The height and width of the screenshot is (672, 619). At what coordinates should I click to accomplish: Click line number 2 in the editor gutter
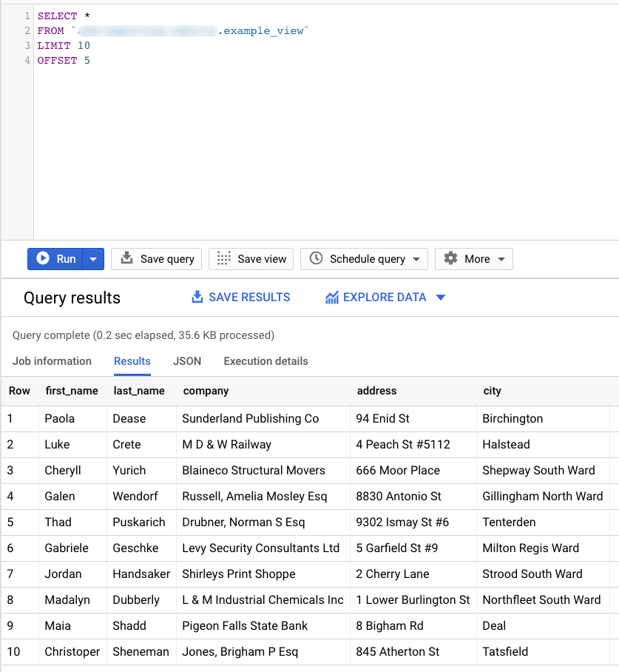[27, 30]
